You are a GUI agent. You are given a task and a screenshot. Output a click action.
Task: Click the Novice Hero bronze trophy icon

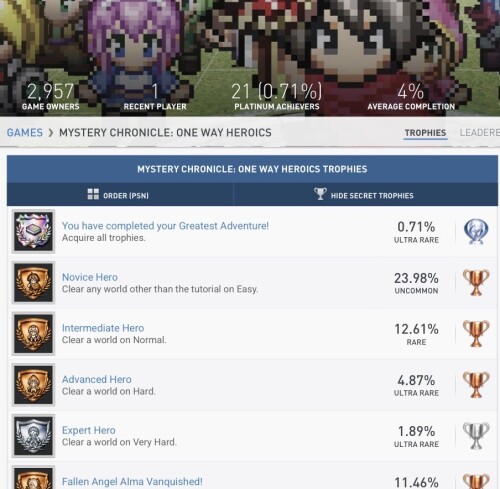476,283
